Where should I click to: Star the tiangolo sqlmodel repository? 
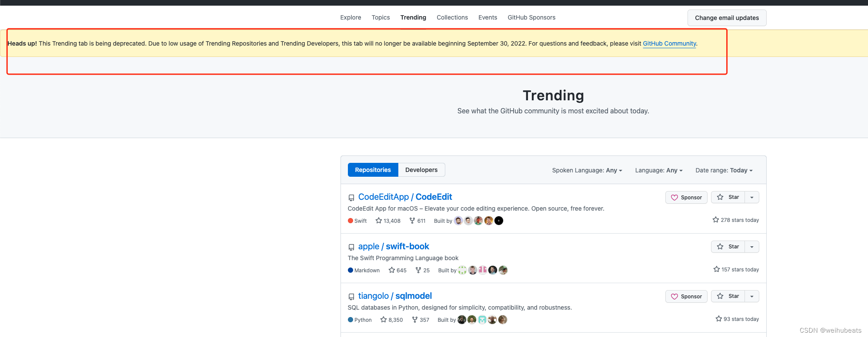(x=728, y=296)
